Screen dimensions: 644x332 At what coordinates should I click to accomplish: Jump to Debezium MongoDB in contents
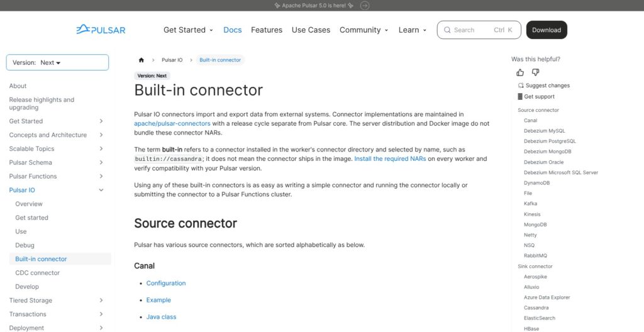coord(548,152)
